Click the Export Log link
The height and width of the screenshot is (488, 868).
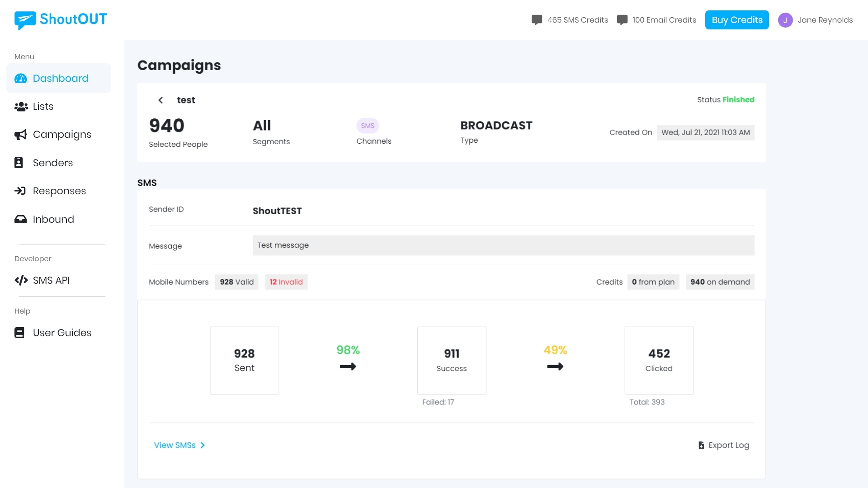pos(728,445)
